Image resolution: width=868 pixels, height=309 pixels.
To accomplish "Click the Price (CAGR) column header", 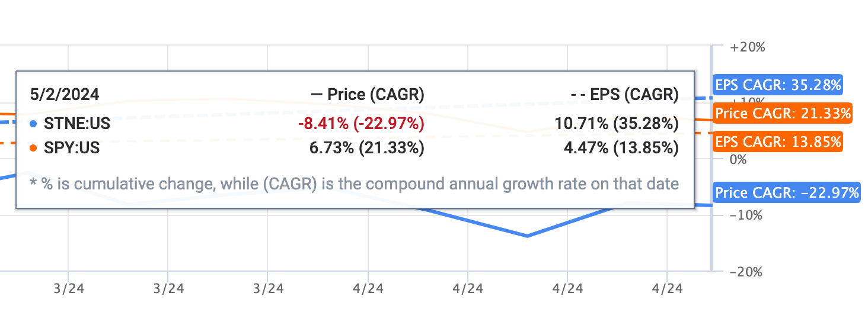I will tap(368, 95).
